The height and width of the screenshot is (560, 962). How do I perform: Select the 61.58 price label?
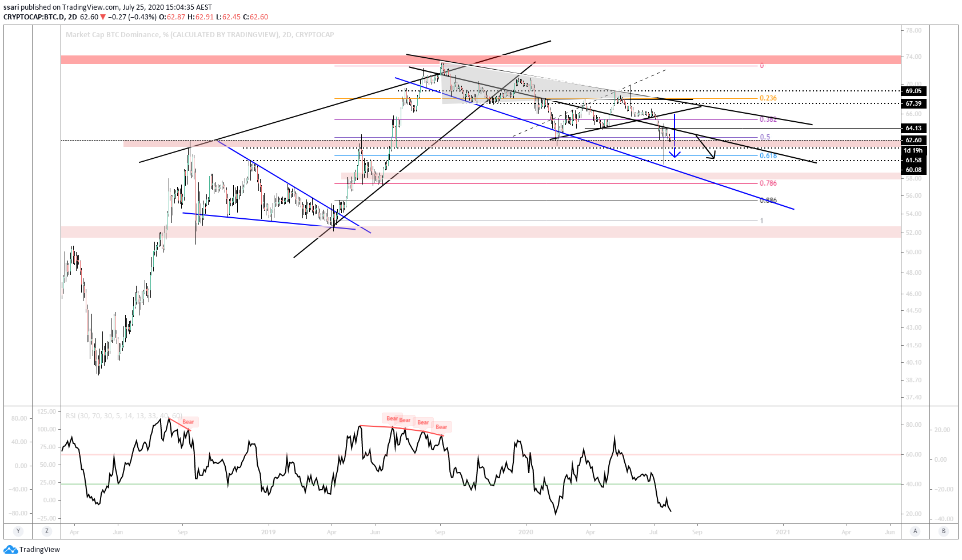click(913, 160)
